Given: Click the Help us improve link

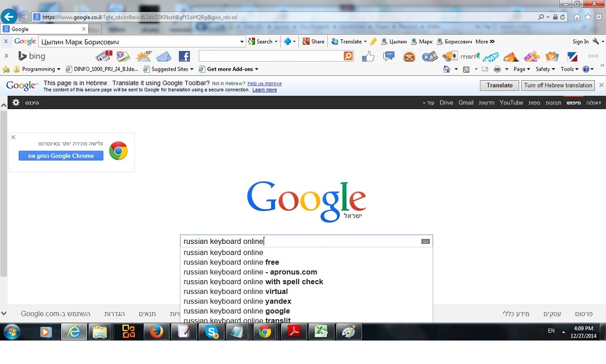Looking at the screenshot, I should pyautogui.click(x=265, y=83).
